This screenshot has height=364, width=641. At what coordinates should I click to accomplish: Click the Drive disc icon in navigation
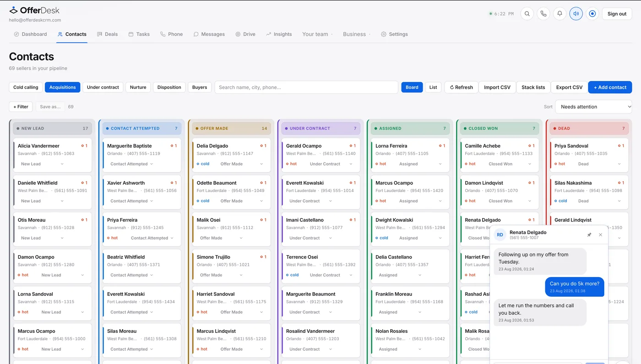[238, 34]
